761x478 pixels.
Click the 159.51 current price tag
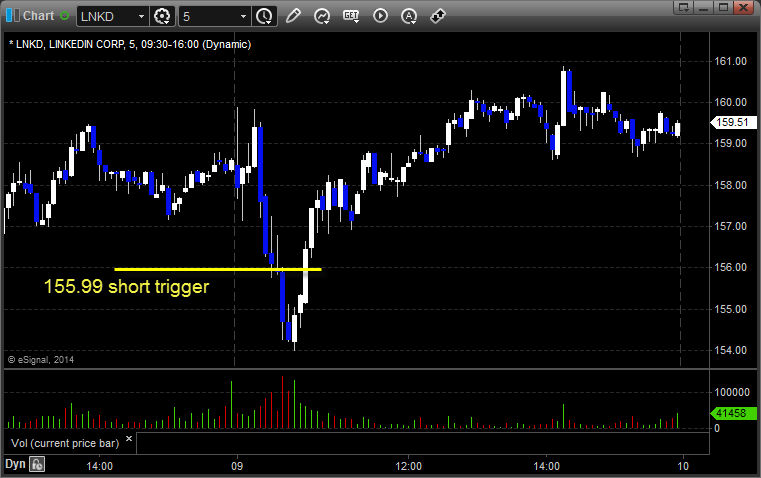(732, 122)
